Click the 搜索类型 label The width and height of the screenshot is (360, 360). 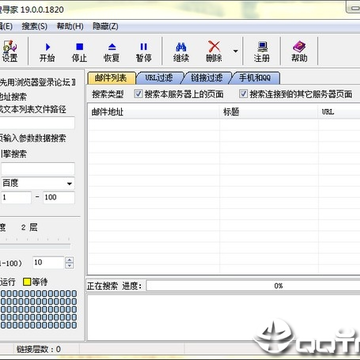(x=108, y=94)
